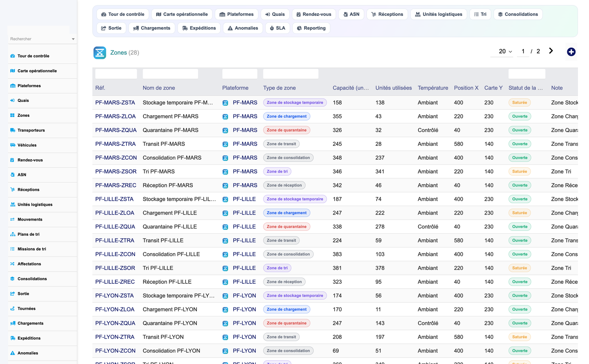Click the Zones hourglass header icon
The image size is (589, 364).
(x=100, y=53)
